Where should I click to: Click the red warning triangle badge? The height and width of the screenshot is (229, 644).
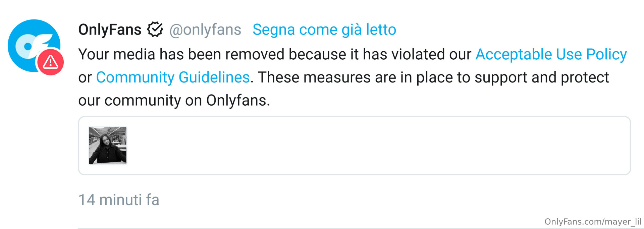coord(51,62)
